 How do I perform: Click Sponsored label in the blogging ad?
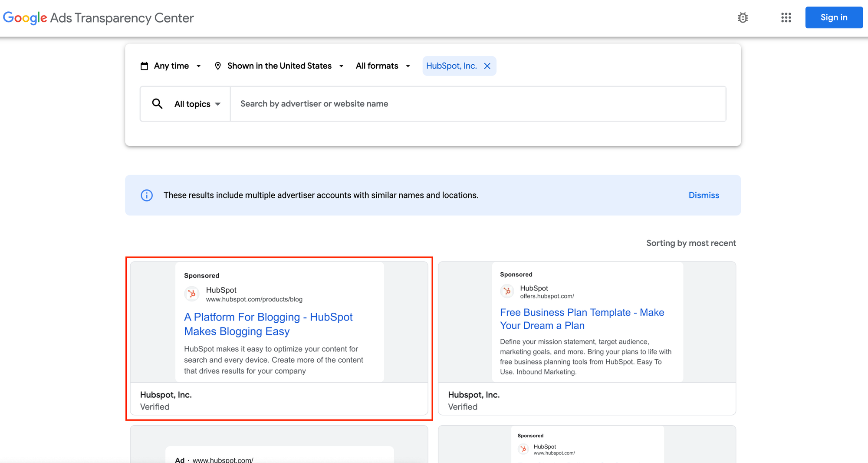(x=202, y=276)
